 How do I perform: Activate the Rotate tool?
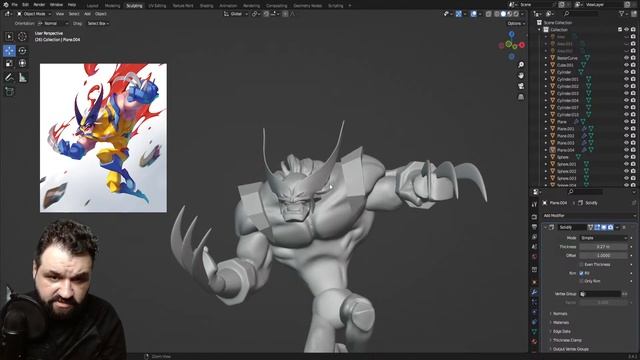22,51
